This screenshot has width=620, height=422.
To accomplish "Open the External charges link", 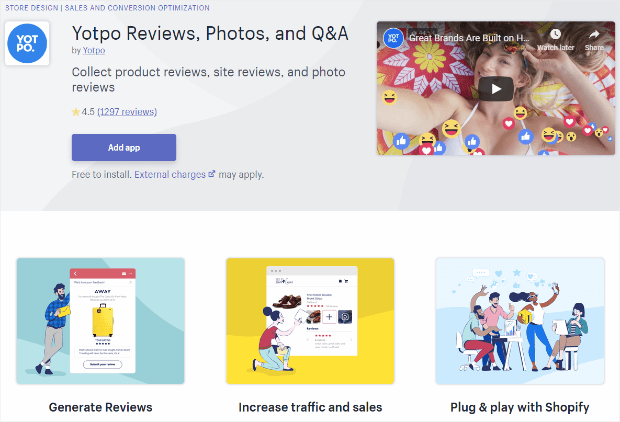I will tap(170, 174).
